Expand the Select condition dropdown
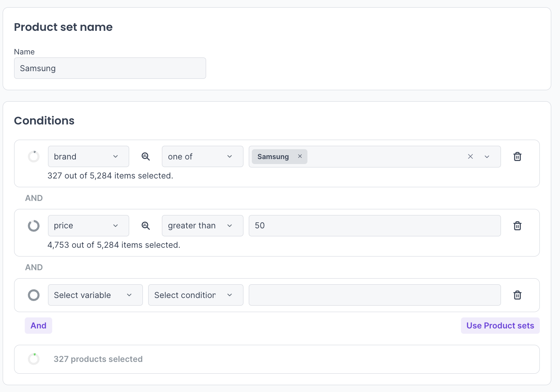Viewport: 560px width, 392px height. point(195,295)
